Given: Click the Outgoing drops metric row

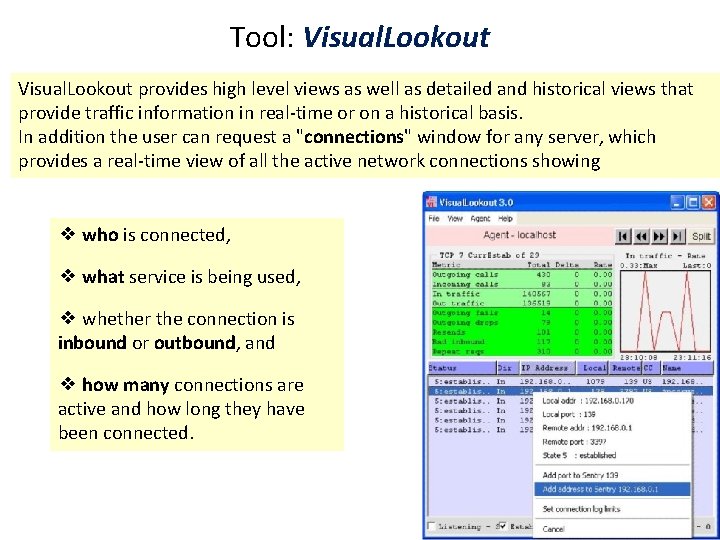Looking at the screenshot, I should [522, 322].
